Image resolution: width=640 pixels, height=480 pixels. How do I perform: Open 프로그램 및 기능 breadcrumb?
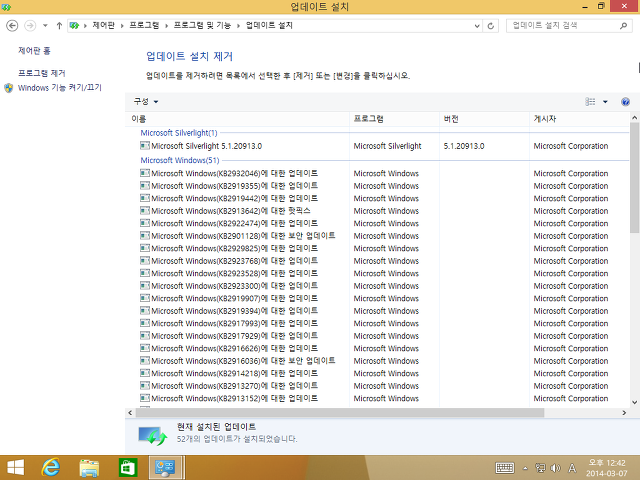(202, 25)
